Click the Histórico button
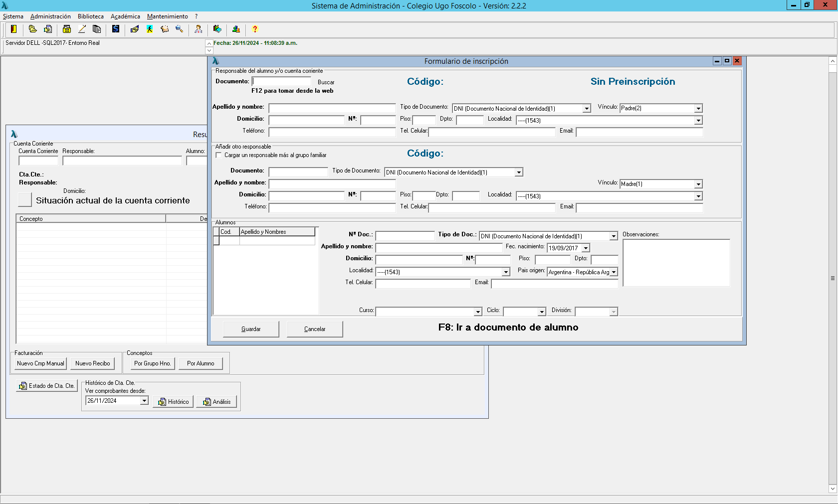Screen dimensions: 838x504 point(173,402)
